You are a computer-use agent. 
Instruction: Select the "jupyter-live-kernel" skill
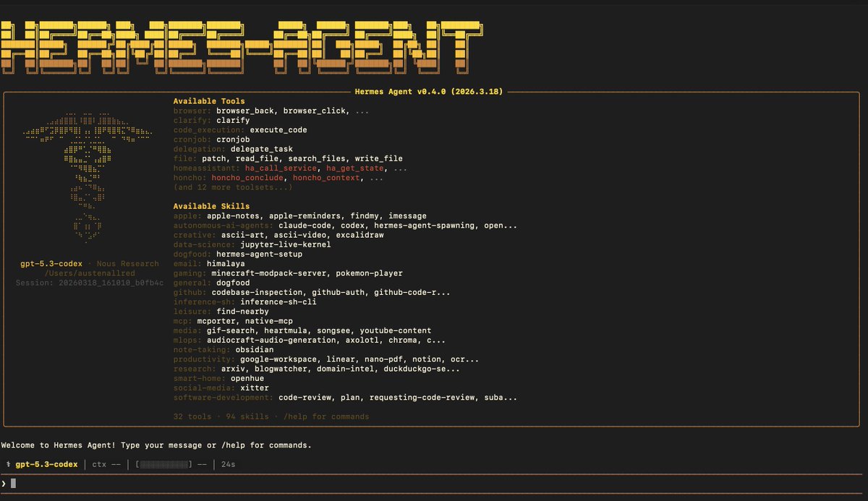(286, 244)
